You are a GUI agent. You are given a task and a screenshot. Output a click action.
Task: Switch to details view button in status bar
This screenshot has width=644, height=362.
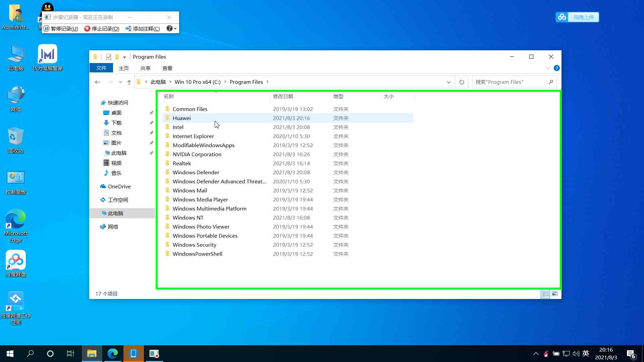coord(546,294)
